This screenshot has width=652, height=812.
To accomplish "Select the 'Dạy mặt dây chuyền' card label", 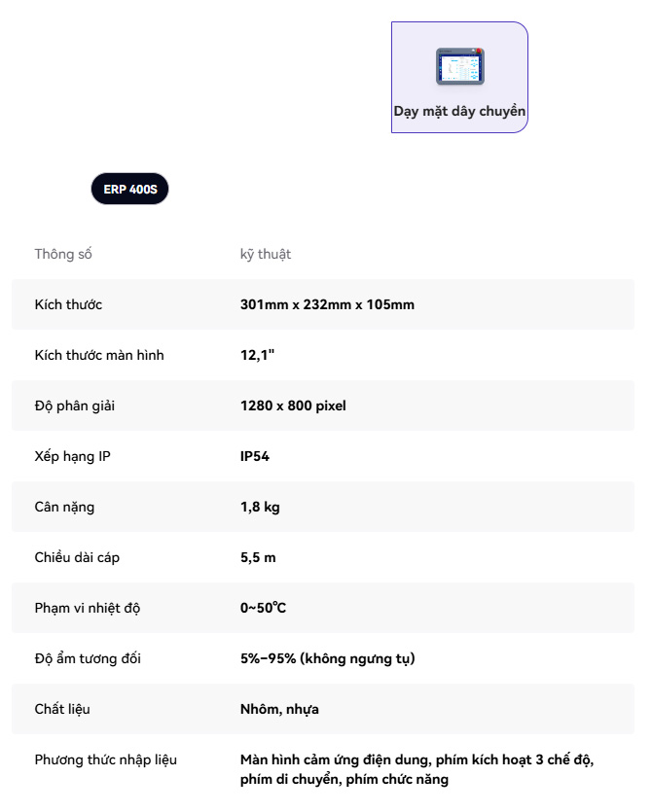I will (459, 111).
